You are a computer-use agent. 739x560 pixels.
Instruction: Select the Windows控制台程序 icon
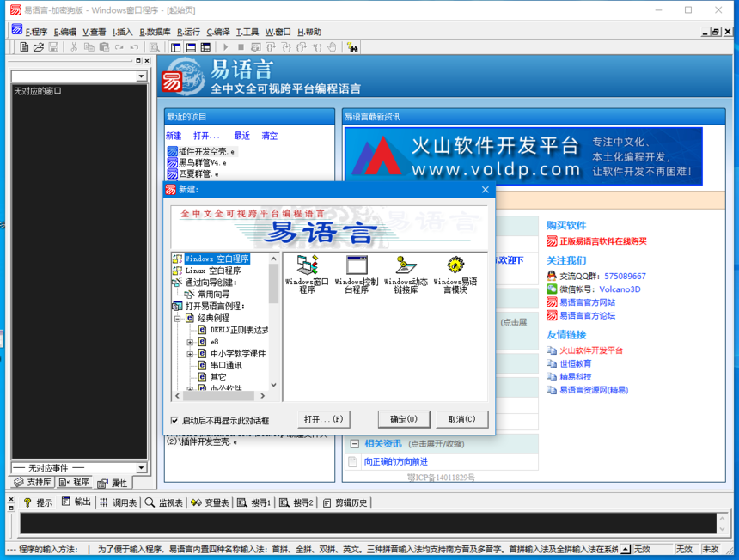[x=357, y=274]
